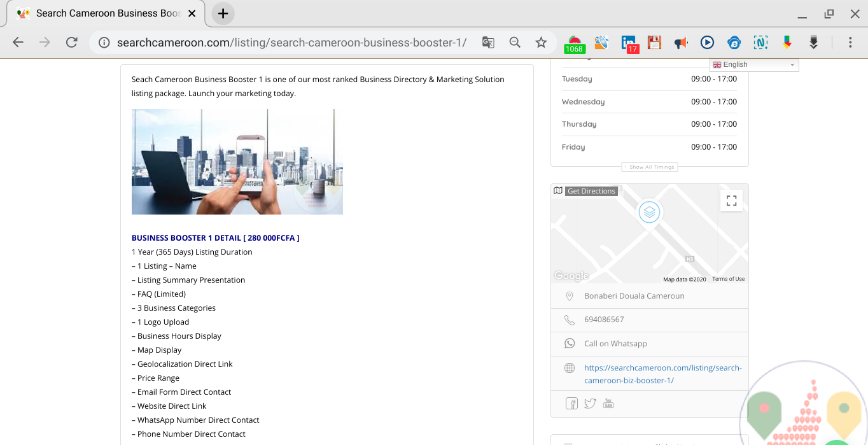The image size is (868, 445).
Task: Click the 'WhatsApp Number Direct Contact' line
Action: 195,420
